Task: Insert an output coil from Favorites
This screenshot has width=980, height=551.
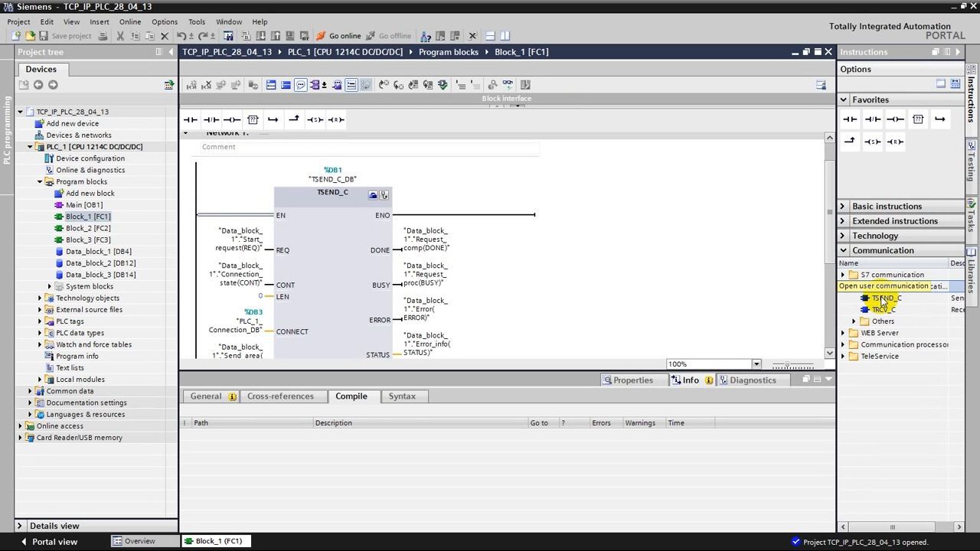Action: pyautogui.click(x=894, y=119)
